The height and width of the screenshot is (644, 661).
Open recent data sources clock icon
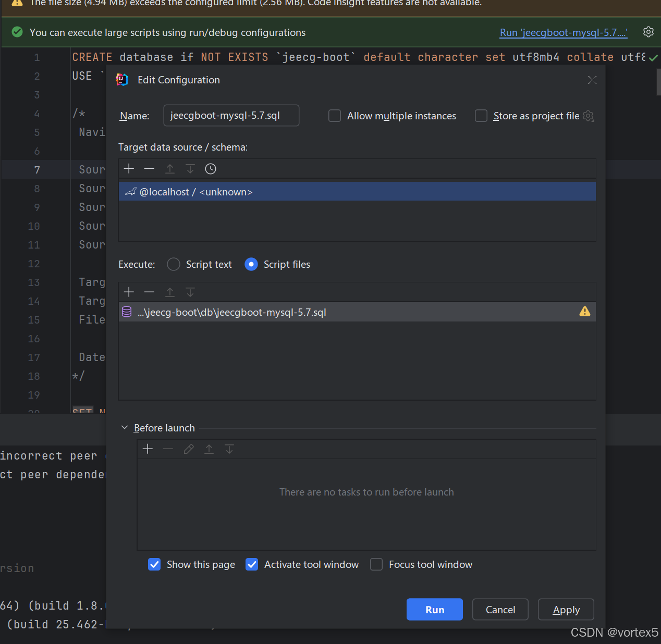[211, 169]
